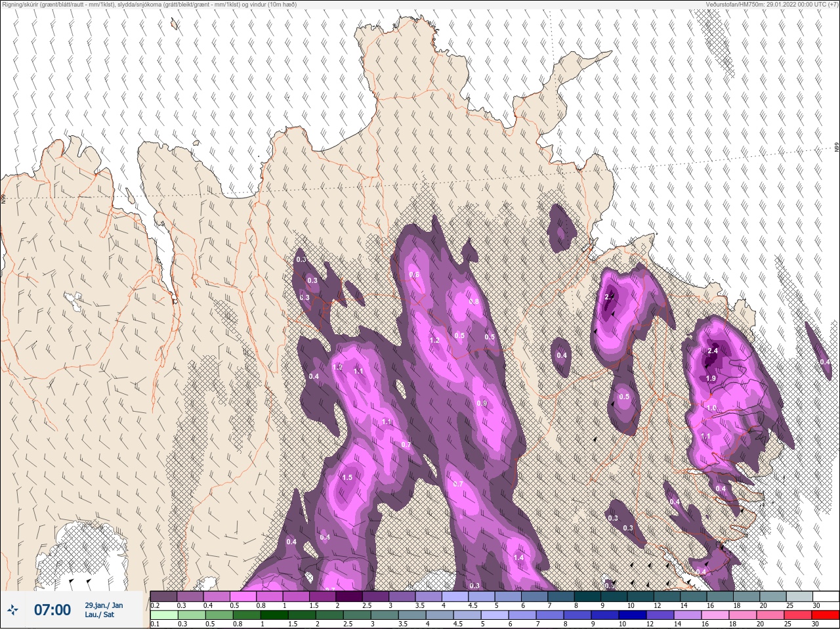840x629 pixels.
Task: Select the pink 0.5 swatch in the upper legend row
Action: point(243,596)
